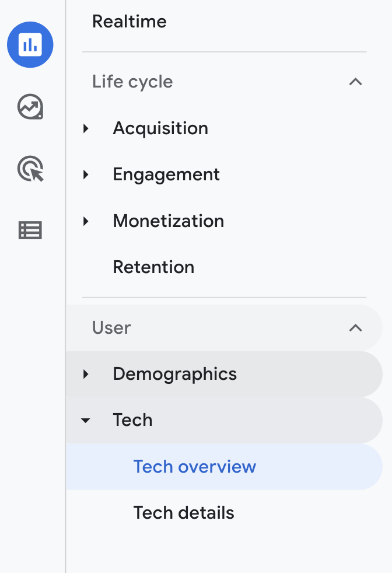Open the Configure table icon
This screenshot has width=392, height=573.
(x=30, y=230)
